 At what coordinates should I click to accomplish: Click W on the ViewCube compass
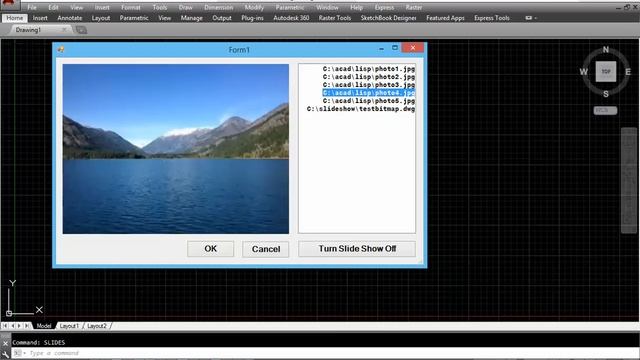coord(584,72)
